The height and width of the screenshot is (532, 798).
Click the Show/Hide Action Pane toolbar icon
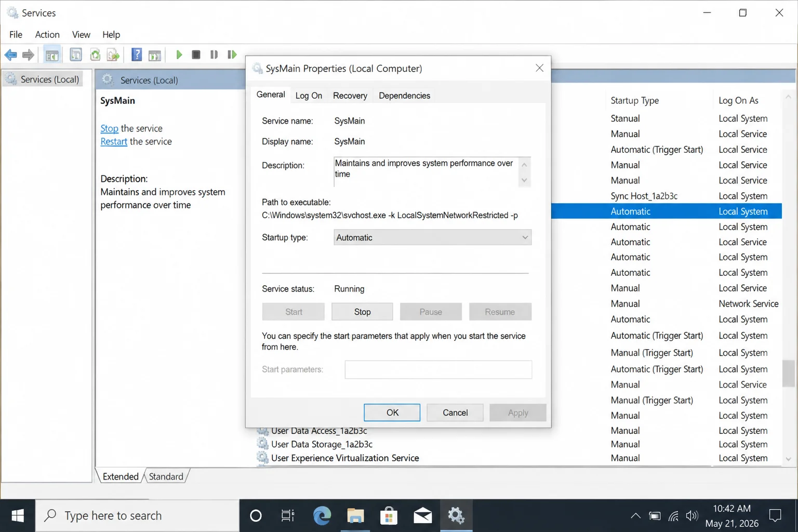[x=155, y=55]
